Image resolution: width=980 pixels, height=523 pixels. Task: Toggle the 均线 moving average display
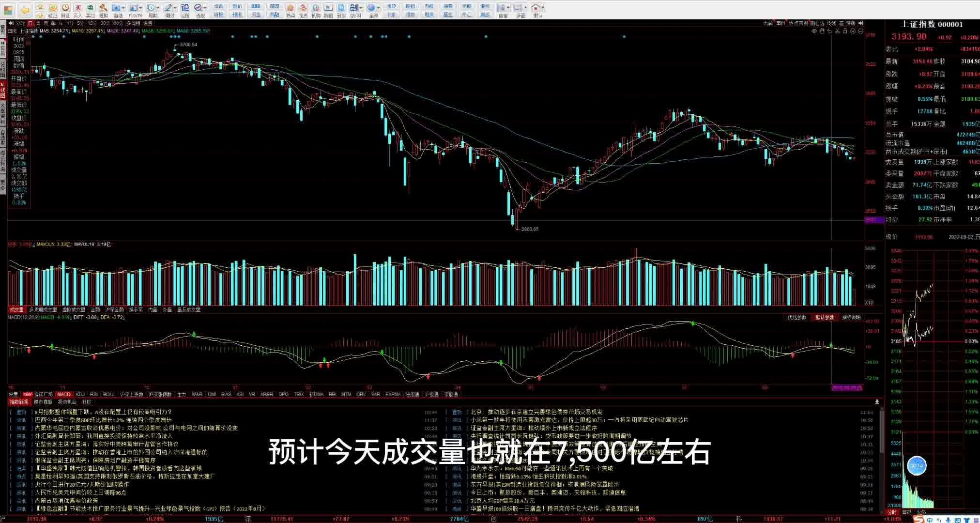click(831, 23)
